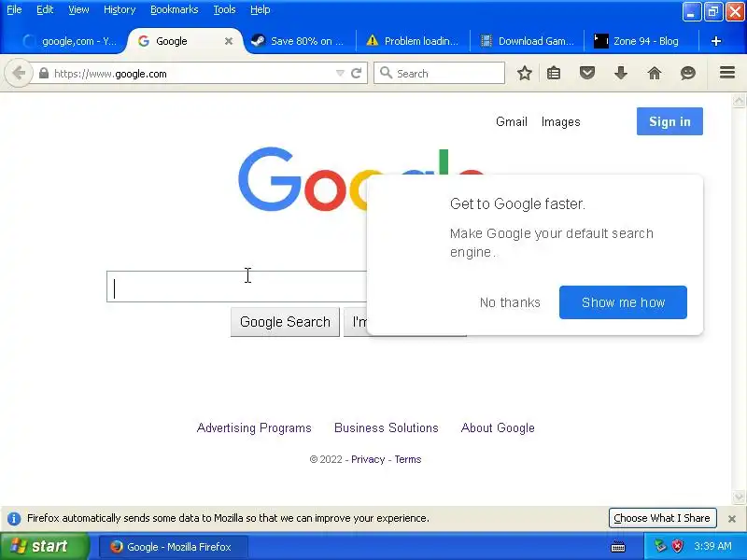This screenshot has height=560, width=747.
Task: Open the Windows start menu
Action: (44, 546)
